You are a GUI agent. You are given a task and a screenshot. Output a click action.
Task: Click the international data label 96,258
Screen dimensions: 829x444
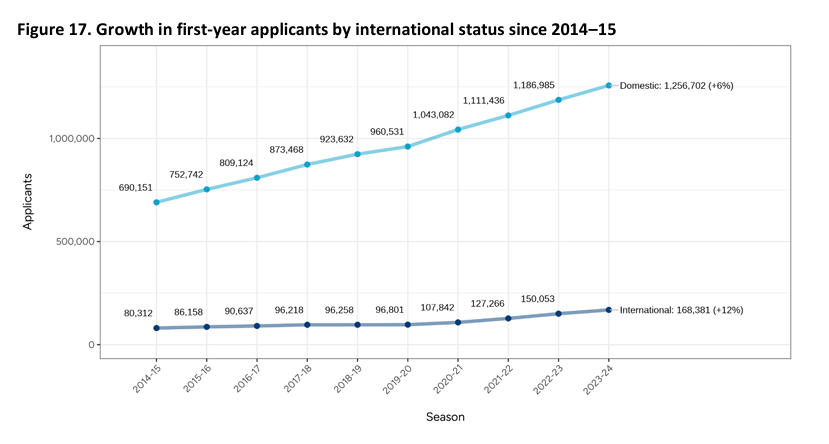(339, 310)
